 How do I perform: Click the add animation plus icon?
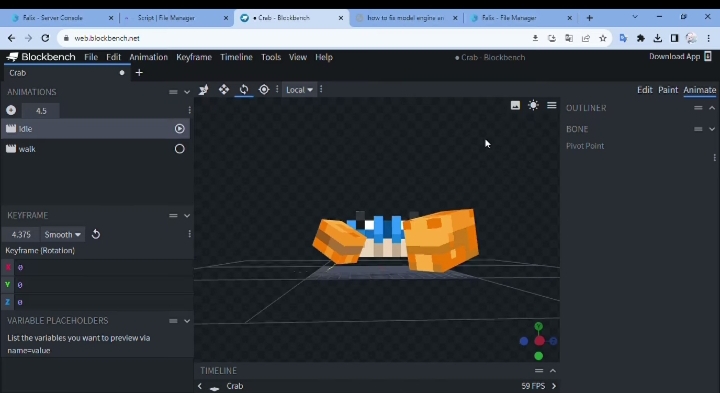coord(11,110)
